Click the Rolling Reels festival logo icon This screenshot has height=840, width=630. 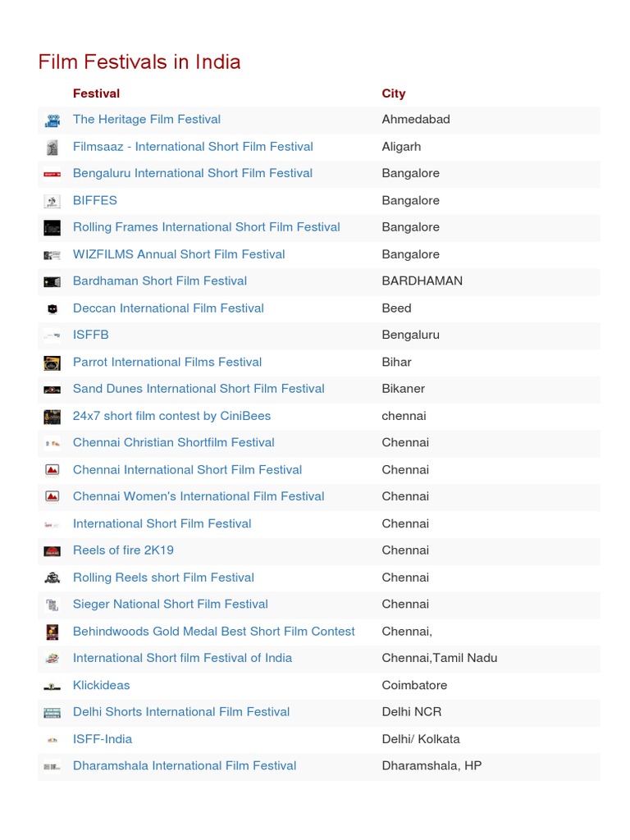52,578
